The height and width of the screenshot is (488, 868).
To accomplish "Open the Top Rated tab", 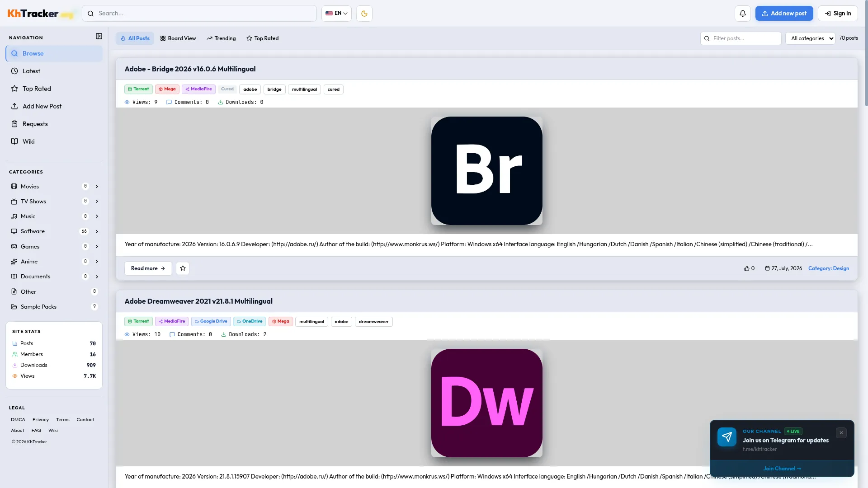I will [262, 38].
